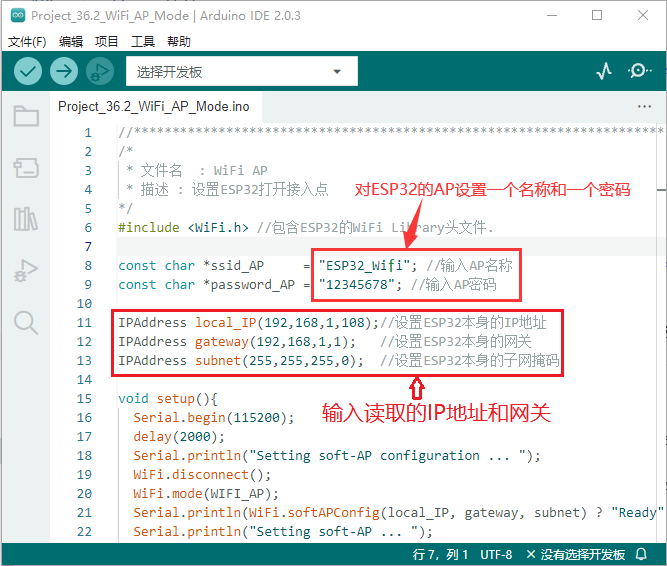Open the tab overflow ellipsis menu
Viewport: 667px width, 566px height.
(644, 106)
